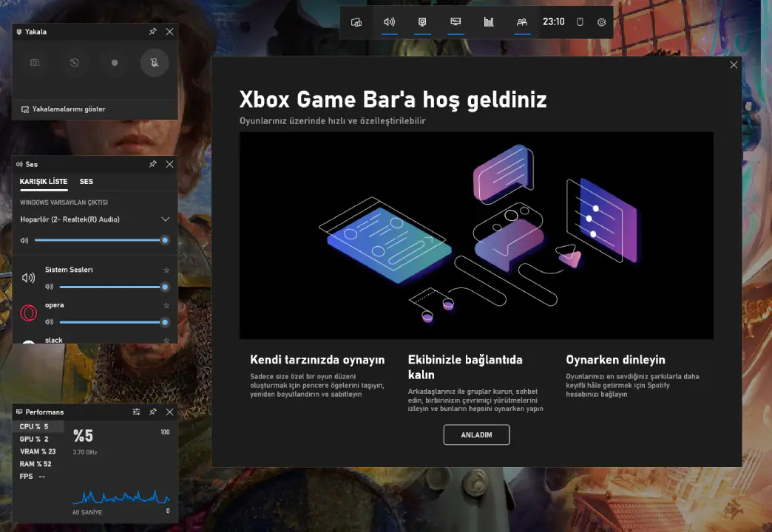Click 'WINDOWS VARSAYILAN ÇIKTISI' label

[x=64, y=202]
